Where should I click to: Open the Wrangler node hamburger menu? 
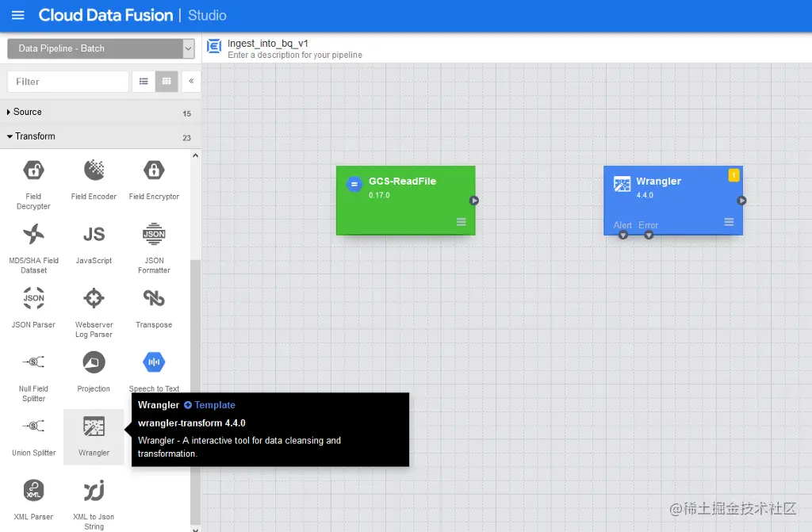(x=729, y=222)
